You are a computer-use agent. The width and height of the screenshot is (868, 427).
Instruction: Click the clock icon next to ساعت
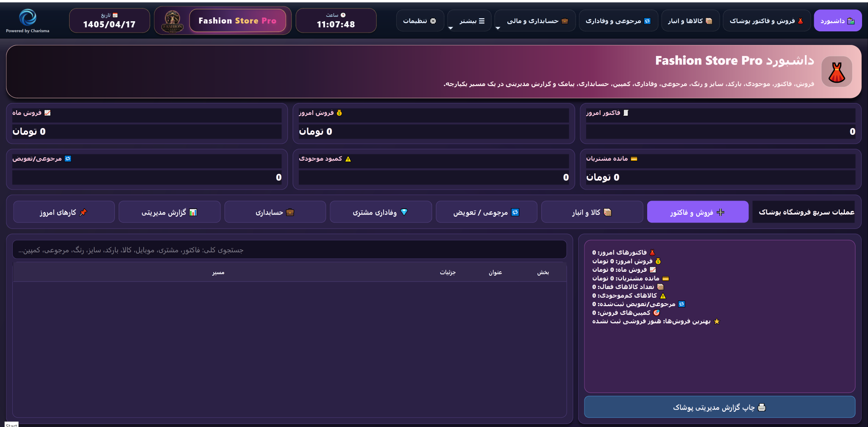click(x=343, y=15)
